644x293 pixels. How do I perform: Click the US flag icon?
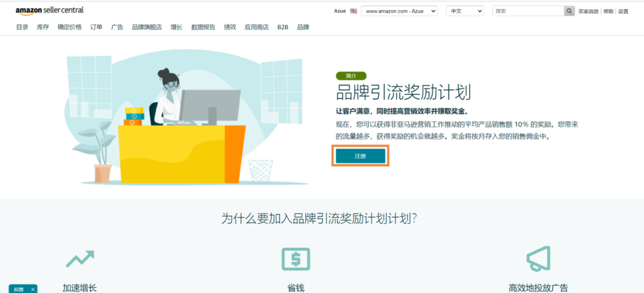[354, 11]
